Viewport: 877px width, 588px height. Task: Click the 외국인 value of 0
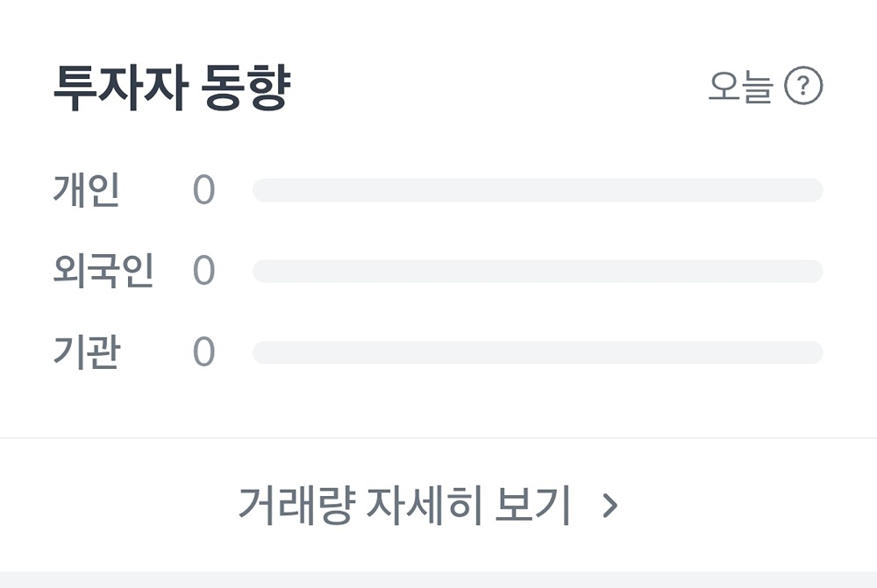[x=203, y=272]
